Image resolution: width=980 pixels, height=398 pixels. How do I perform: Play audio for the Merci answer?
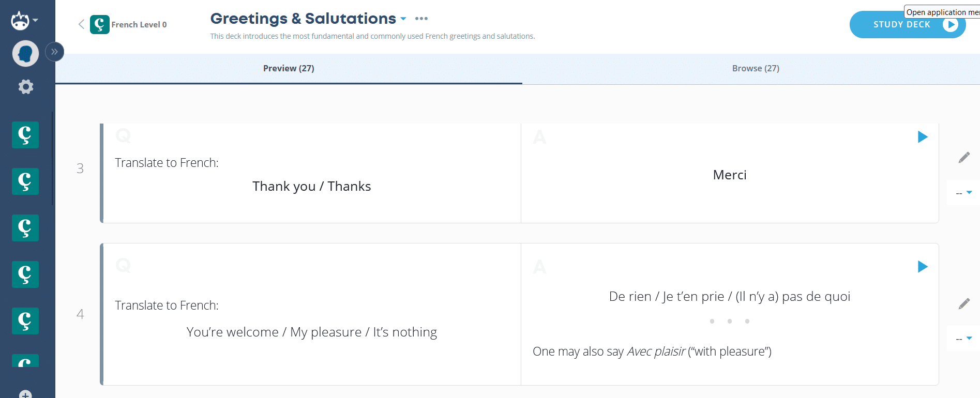923,137
